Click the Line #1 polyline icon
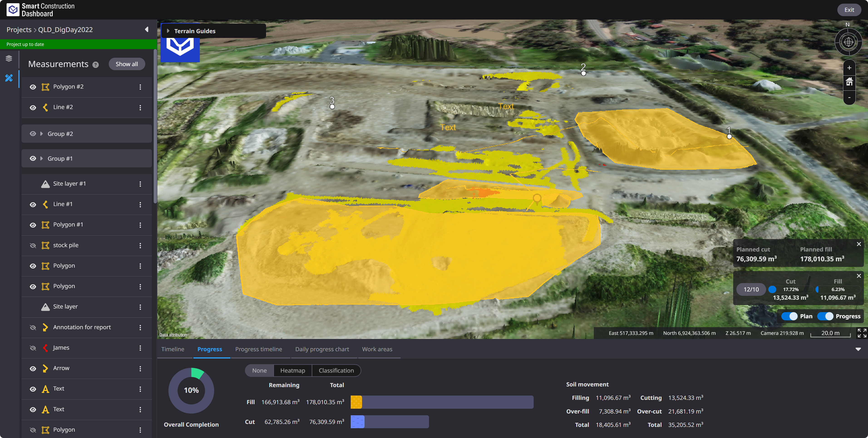Screen dimensions: 868x438 [45, 204]
